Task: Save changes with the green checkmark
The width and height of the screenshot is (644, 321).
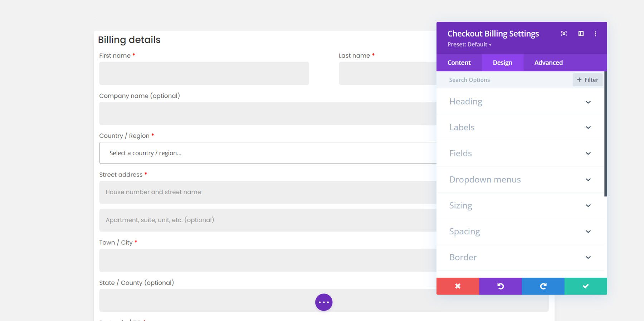Action: [586, 286]
